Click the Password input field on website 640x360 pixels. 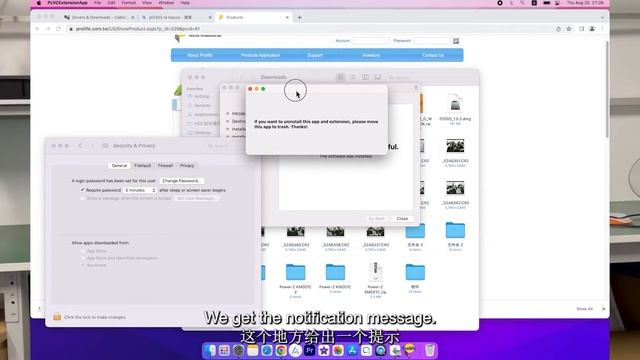[432, 41]
